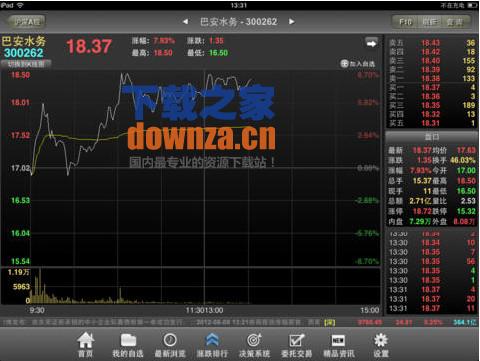Image resolution: width=480 pixels, height=361 pixels.
Task: Click the y-axis price label 17.02
Action: (20, 168)
